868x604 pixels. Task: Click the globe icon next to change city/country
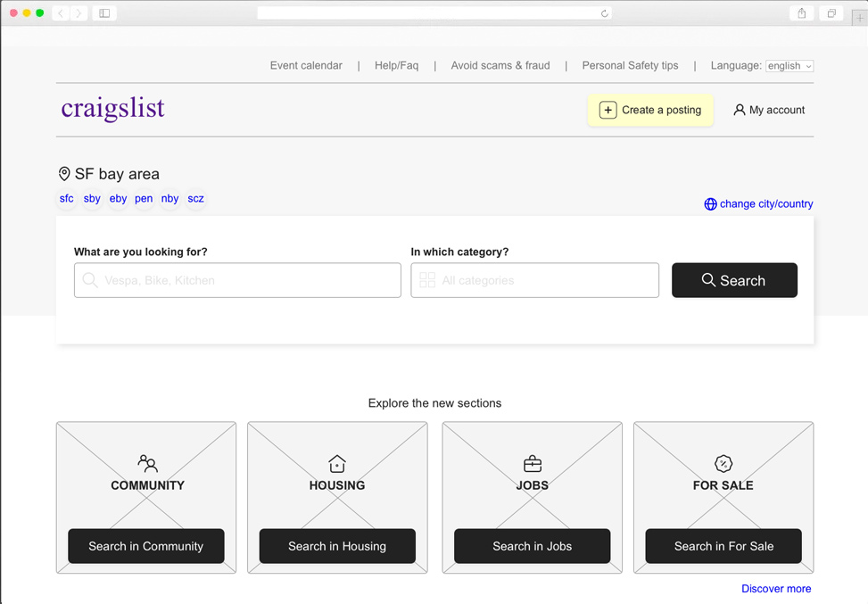pos(710,204)
